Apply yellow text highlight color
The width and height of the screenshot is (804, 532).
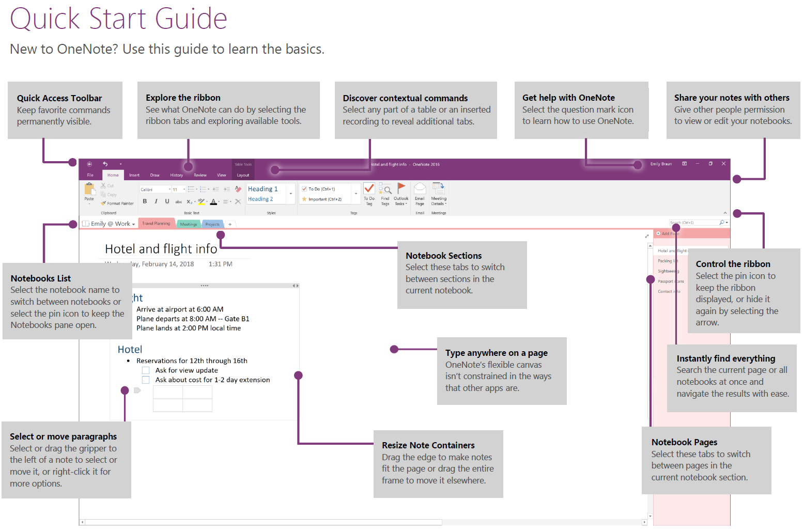tap(202, 201)
